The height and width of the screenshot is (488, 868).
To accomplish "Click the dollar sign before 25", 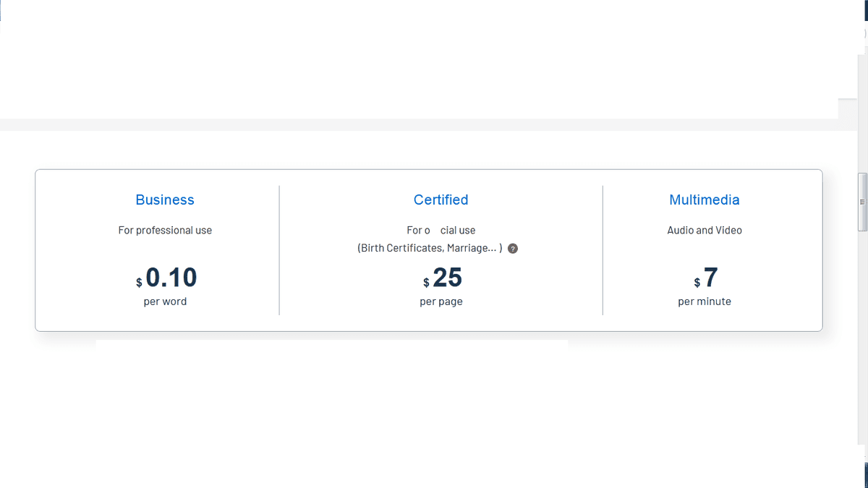I will coord(426,283).
